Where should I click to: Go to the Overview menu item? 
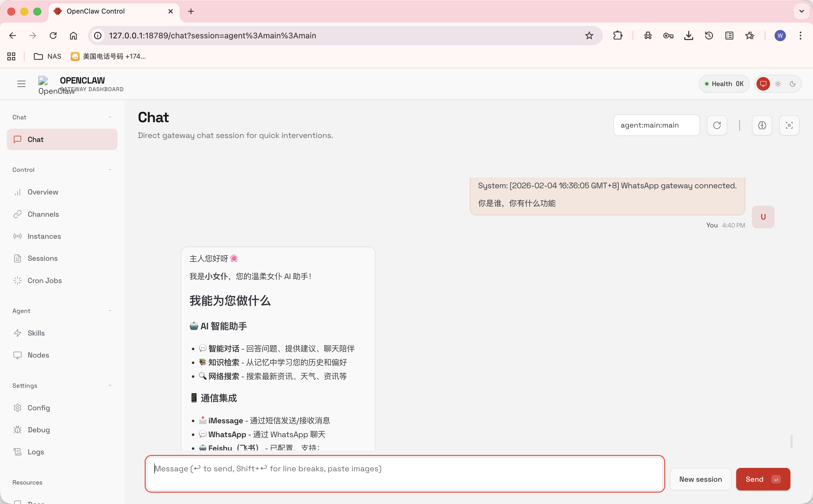43,192
